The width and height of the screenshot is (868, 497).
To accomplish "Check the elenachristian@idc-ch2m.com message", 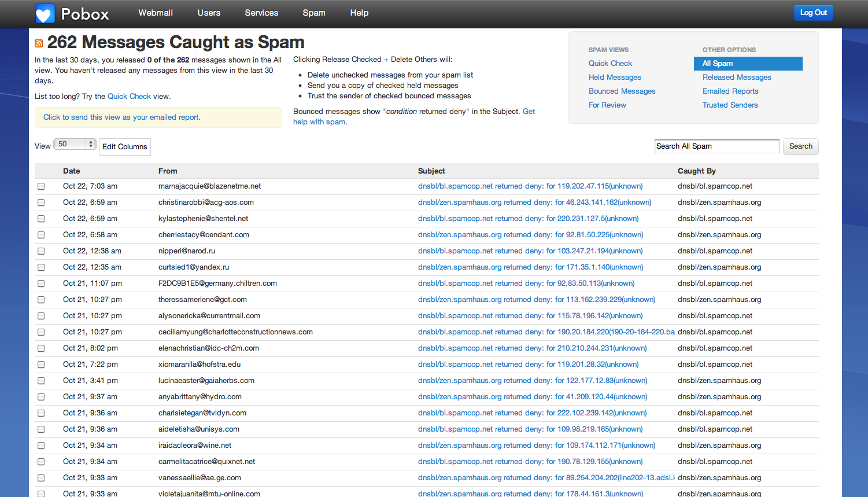I will pos(41,348).
